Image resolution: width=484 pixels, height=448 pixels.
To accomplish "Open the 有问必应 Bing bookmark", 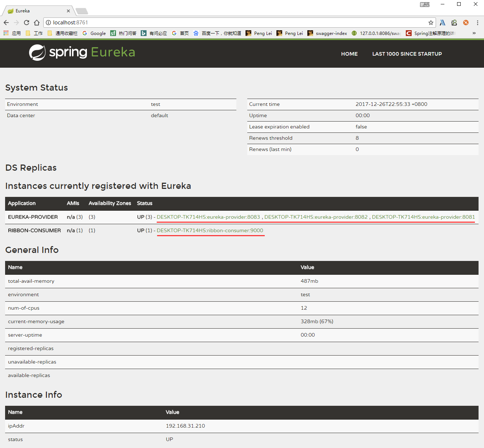I will pos(154,33).
